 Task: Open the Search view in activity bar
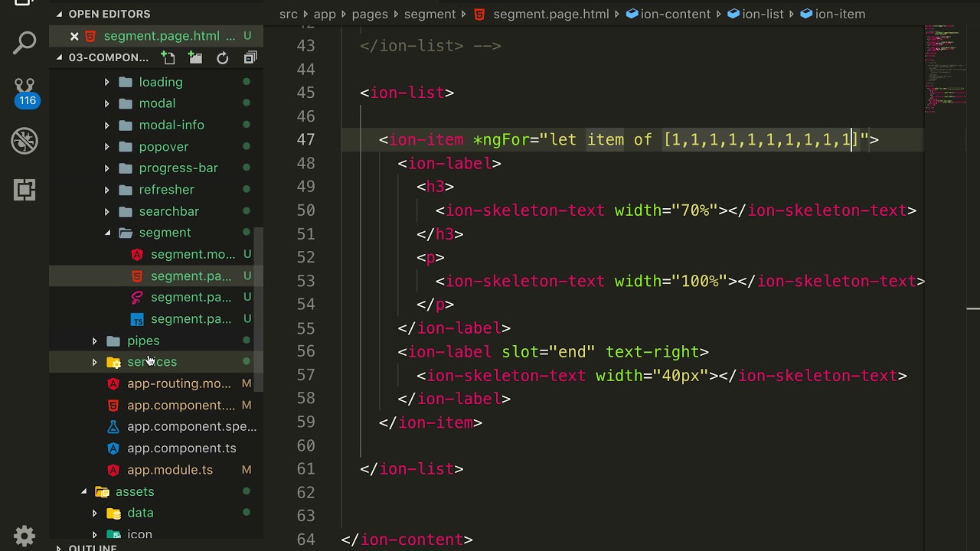[24, 43]
